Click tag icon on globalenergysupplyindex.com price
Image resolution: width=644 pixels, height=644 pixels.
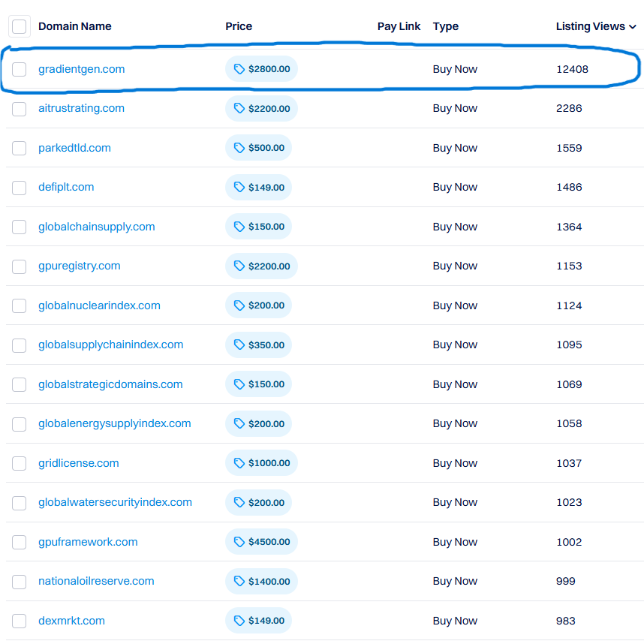[239, 424]
